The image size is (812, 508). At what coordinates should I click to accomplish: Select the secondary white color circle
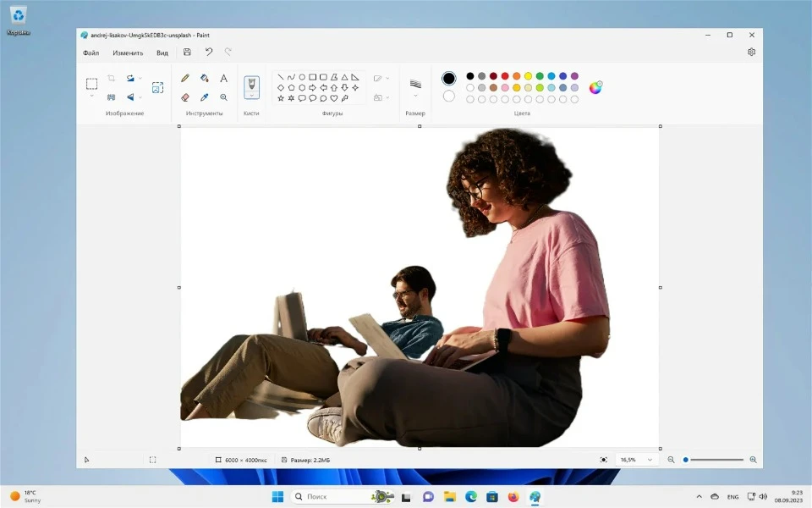448,96
